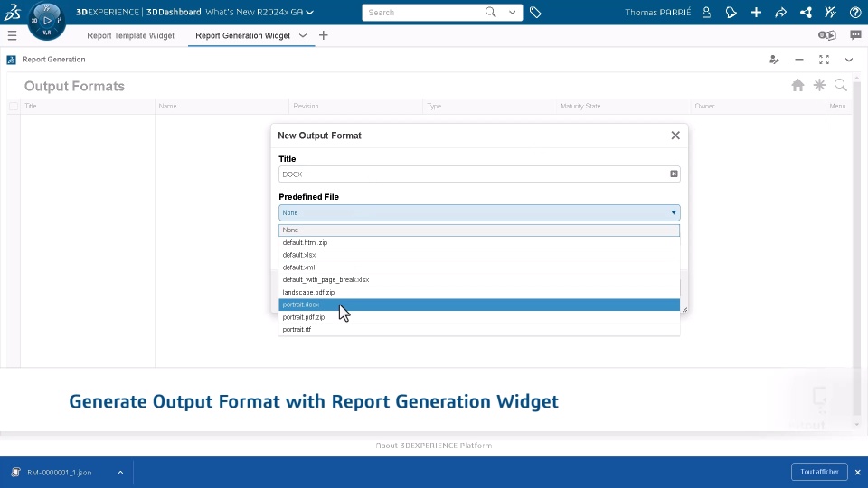Click the dialog resize handle corner
This screenshot has width=868, height=488.
click(684, 310)
